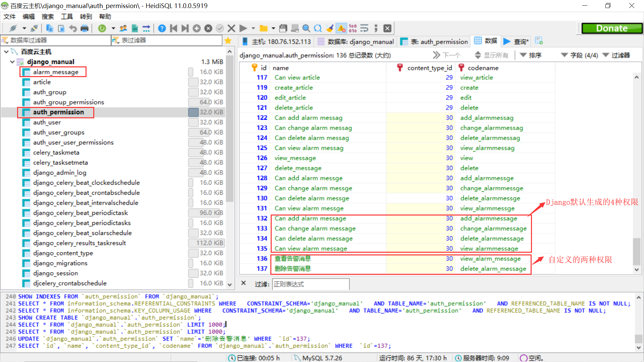Image resolution: width=644 pixels, height=362 pixels.
Task: Click the delete row circle-x icon
Action: 208,28
